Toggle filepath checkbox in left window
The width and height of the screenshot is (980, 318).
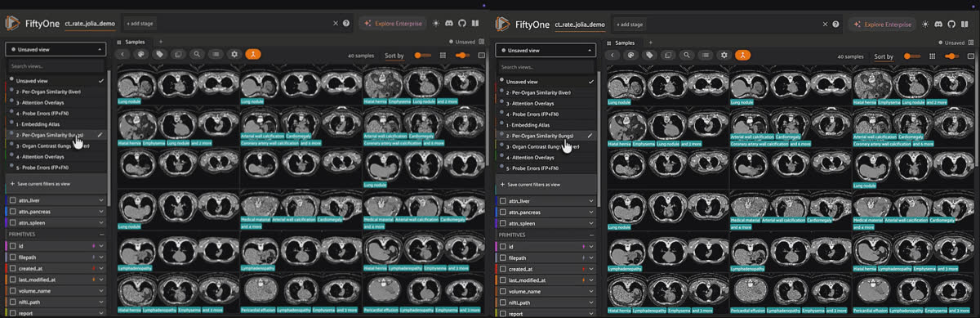click(12, 258)
